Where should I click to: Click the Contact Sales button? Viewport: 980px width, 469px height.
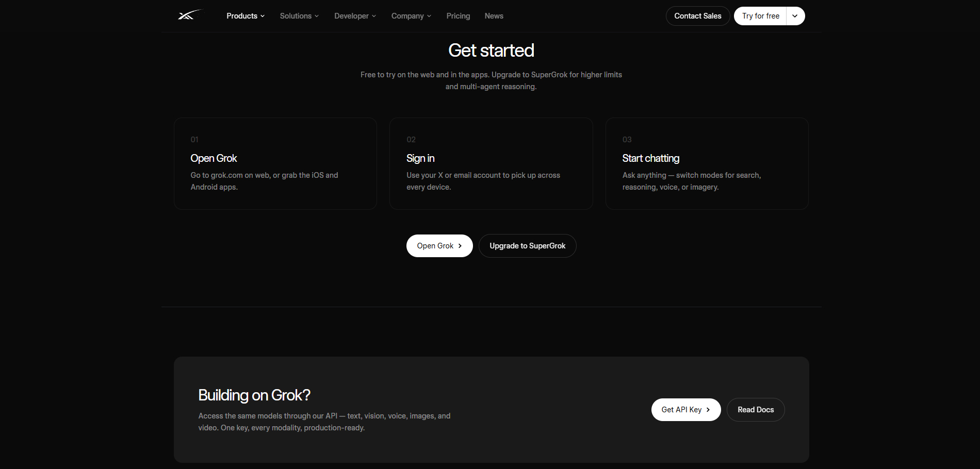(698, 16)
